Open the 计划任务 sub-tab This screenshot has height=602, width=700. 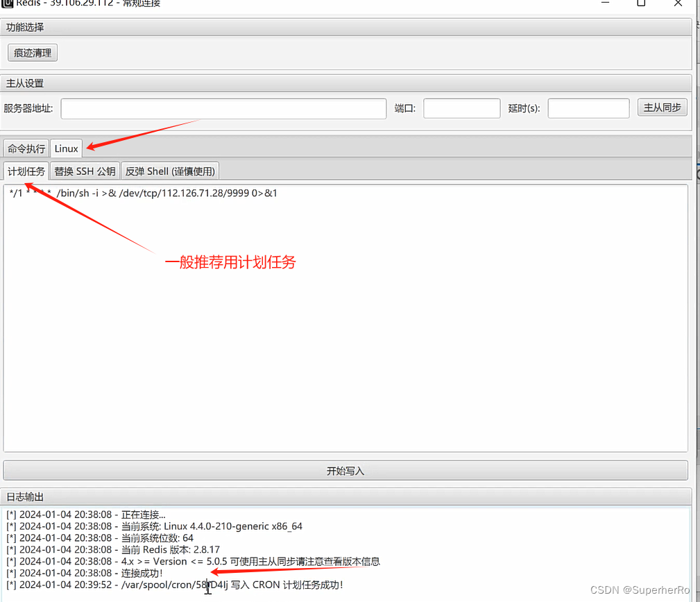pos(26,171)
